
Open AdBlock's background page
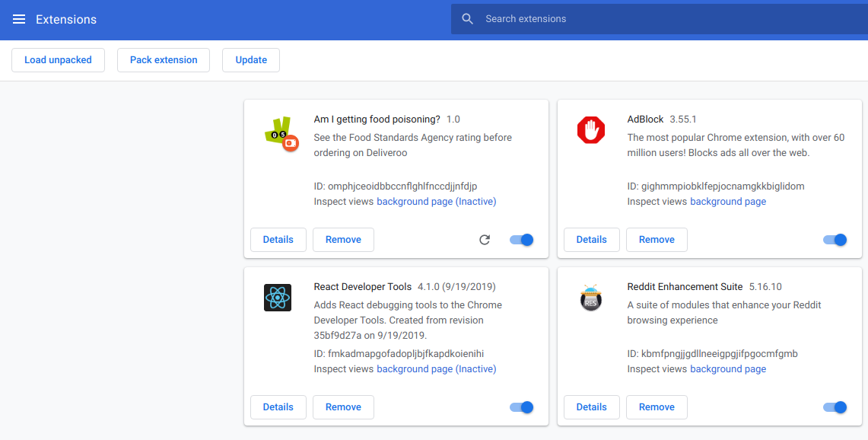click(x=728, y=201)
